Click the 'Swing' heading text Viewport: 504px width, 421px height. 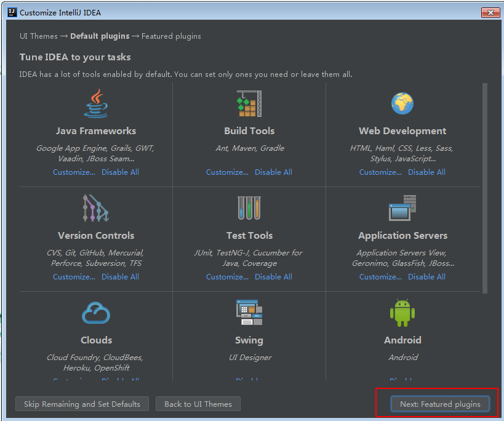[x=249, y=340]
